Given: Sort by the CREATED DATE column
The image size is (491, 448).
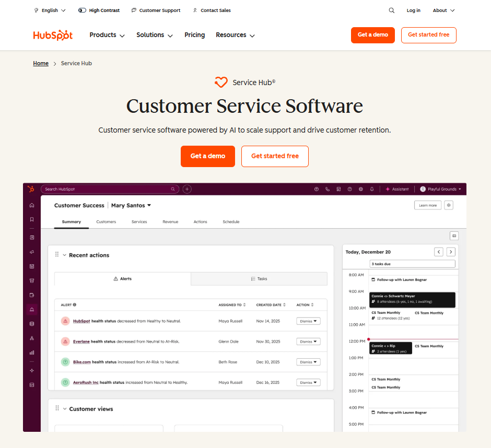Looking at the screenshot, I should 271,304.
